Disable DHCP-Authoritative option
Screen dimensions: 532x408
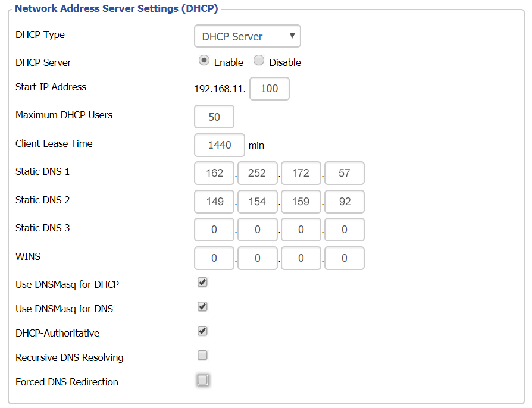(202, 331)
